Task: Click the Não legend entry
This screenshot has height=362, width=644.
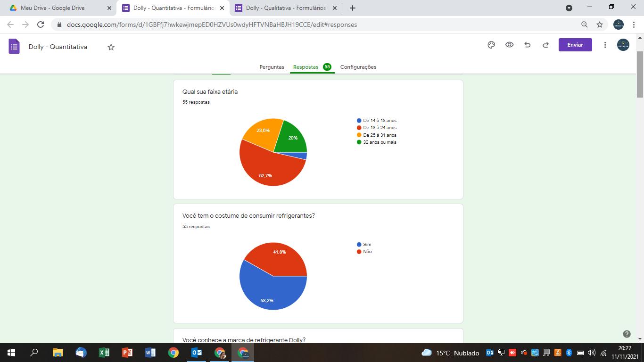Action: click(x=364, y=252)
